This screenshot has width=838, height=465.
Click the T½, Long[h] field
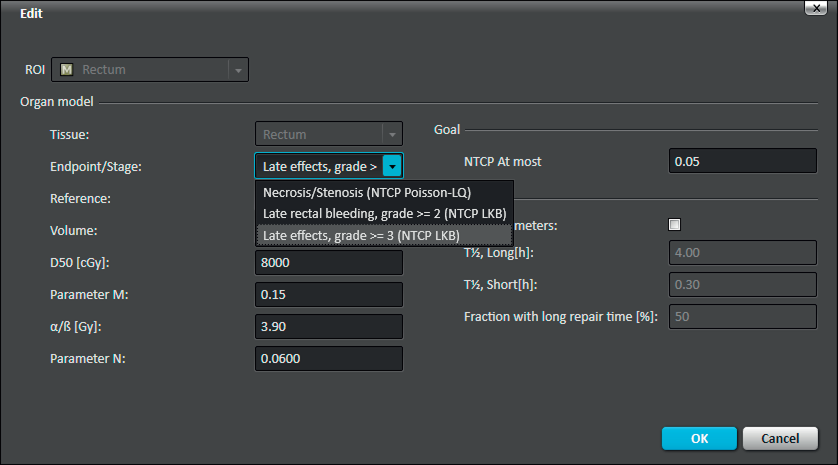tap(743, 252)
